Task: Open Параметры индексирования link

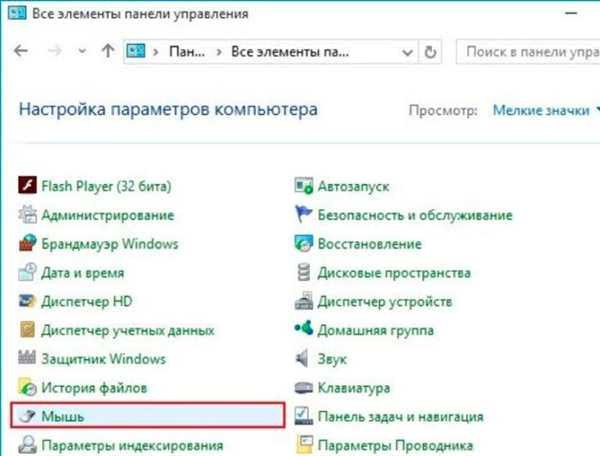Action: (x=132, y=445)
